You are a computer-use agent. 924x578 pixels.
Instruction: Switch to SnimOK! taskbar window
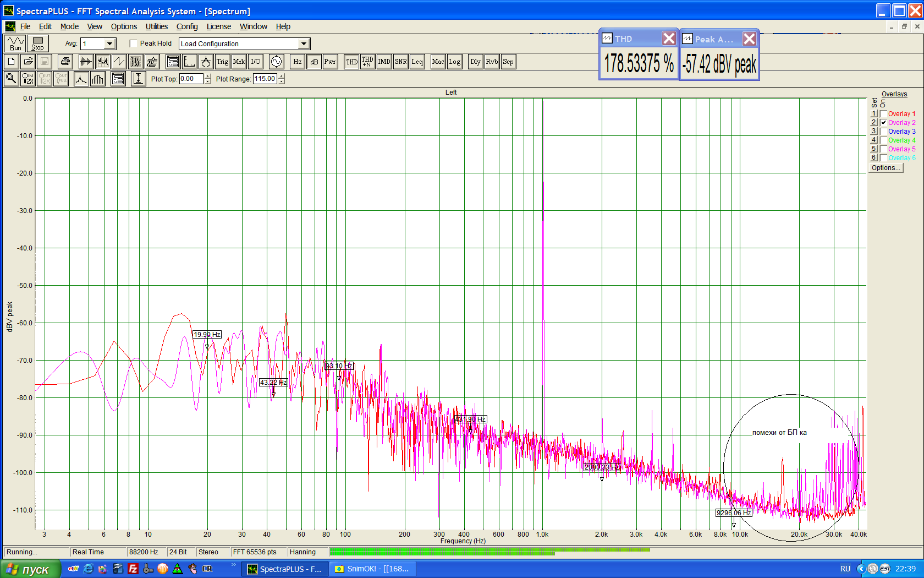[x=372, y=569]
